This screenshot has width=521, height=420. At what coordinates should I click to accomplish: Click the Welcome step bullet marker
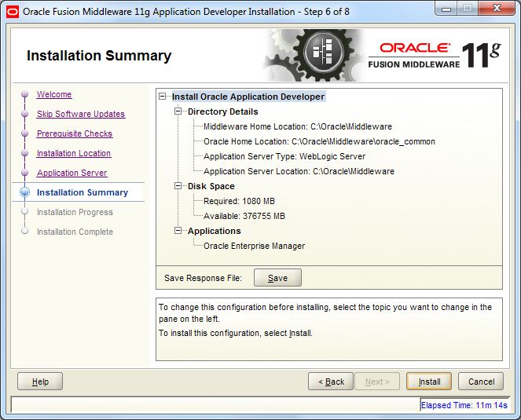(x=24, y=94)
